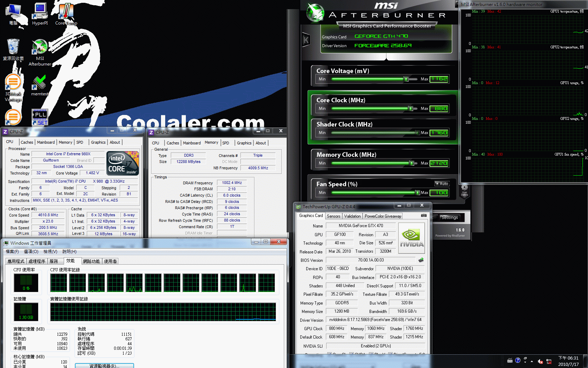Click the blue help icon in the system tray

pos(518,360)
